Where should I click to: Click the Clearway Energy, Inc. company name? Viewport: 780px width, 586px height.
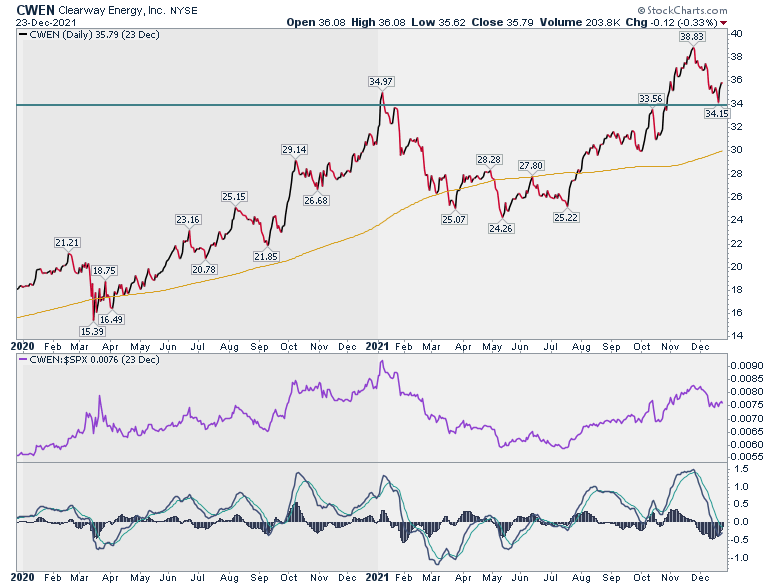(112, 10)
